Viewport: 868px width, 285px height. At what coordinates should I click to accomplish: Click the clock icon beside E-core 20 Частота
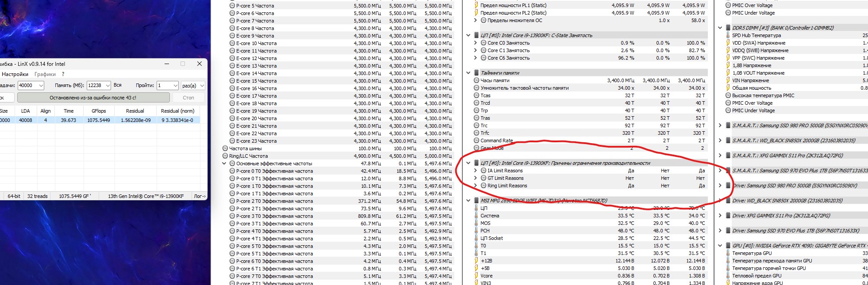pyautogui.click(x=232, y=118)
